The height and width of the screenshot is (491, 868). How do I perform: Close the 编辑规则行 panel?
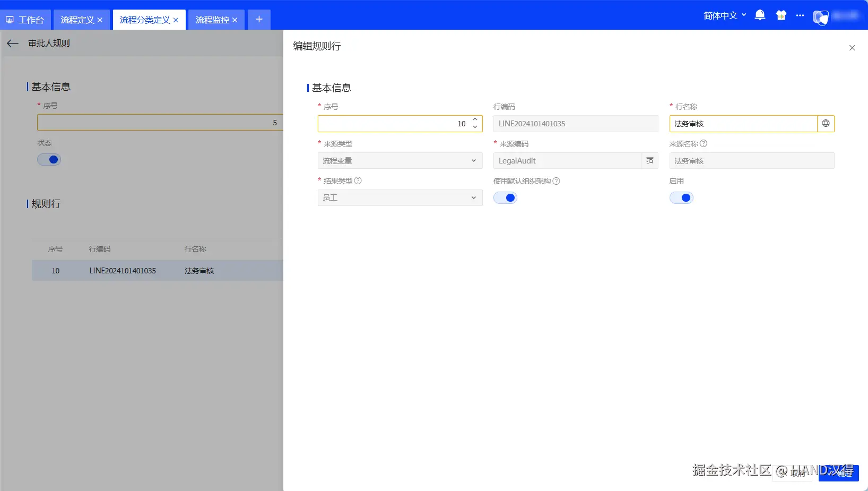click(x=852, y=48)
